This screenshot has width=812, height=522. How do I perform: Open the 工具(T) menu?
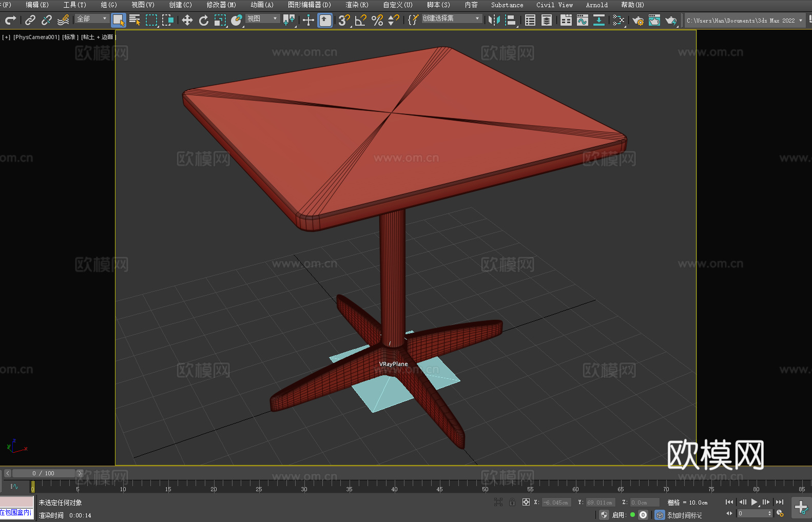click(74, 5)
